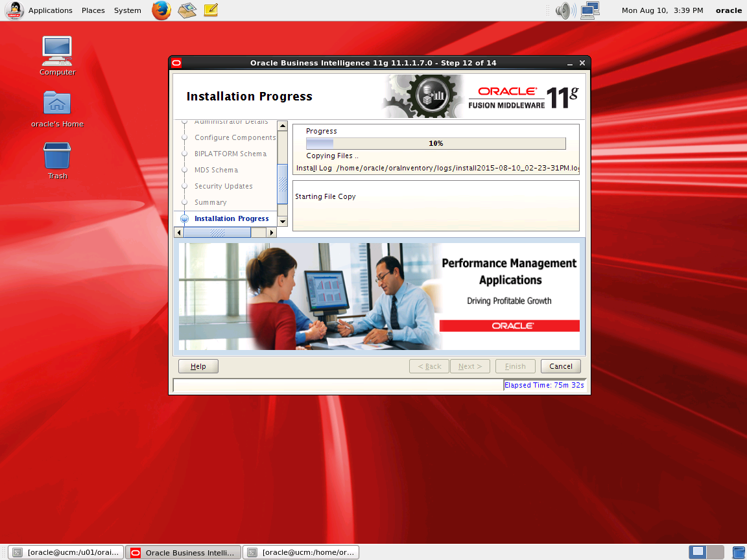Click the disabled Next button
Viewport: 747px width, 560px height.
point(470,366)
